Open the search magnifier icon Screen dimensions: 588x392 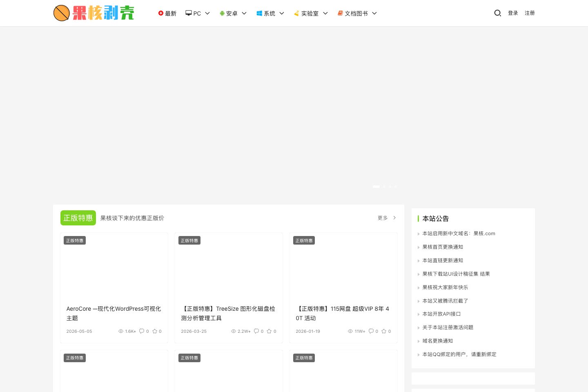coord(497,13)
